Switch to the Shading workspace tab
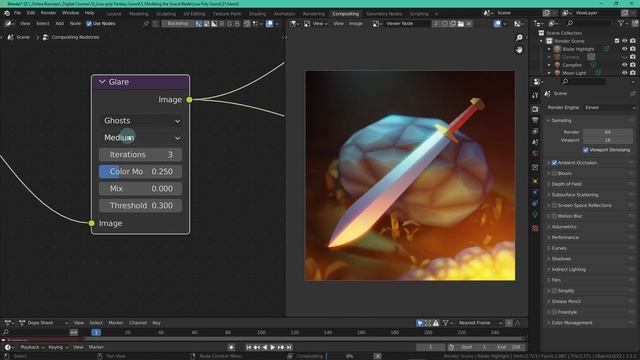This screenshot has width=640, height=360. coord(257,14)
